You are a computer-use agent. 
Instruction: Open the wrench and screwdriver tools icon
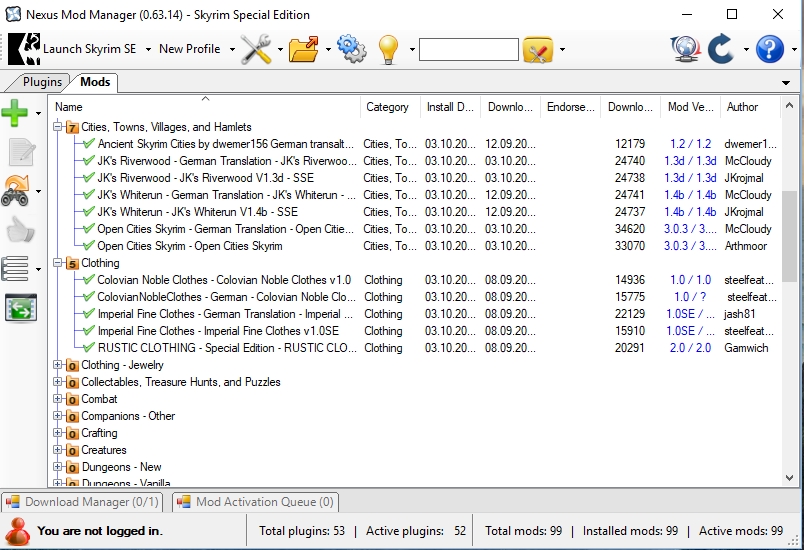coord(256,49)
